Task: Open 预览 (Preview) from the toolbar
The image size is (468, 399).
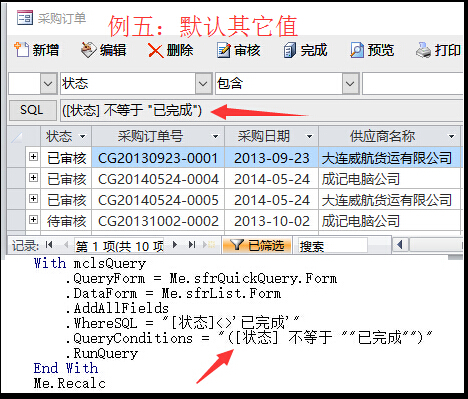Action: tap(372, 50)
